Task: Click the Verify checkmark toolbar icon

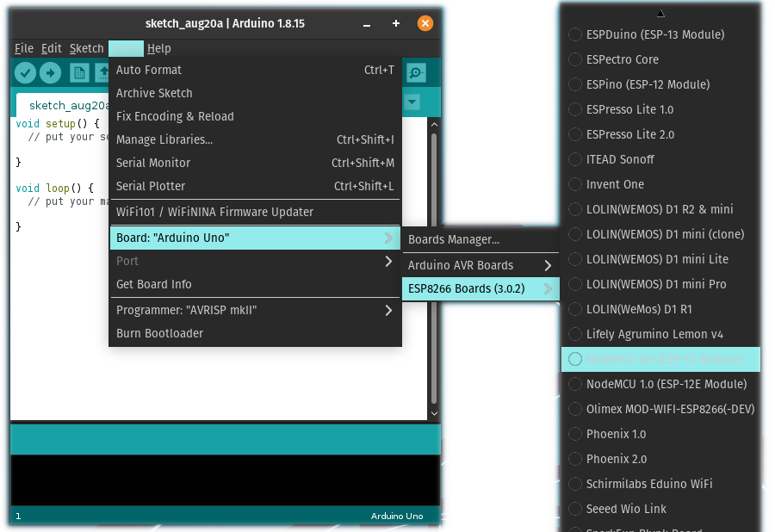Action: (25, 72)
